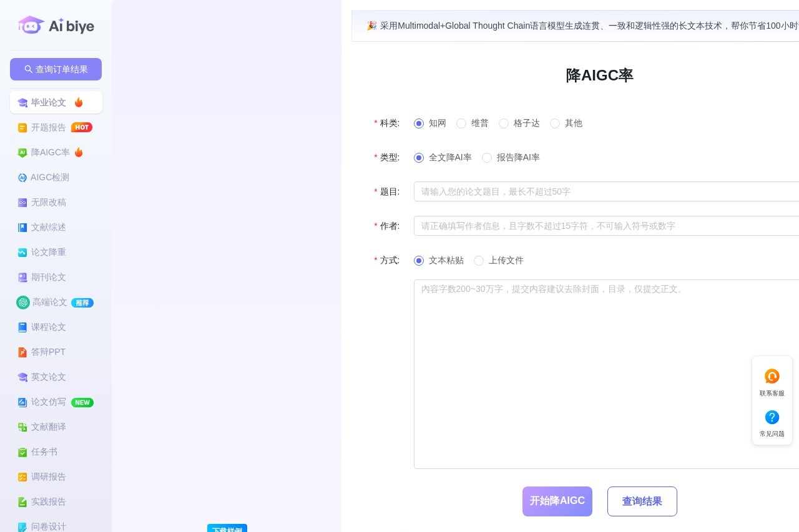Open 无限改稿 sidebar entry
This screenshot has height=532, width=799.
[x=49, y=203]
